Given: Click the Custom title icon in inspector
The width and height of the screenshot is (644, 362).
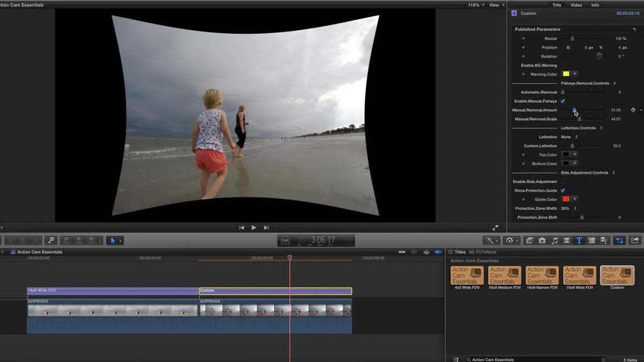Looking at the screenshot, I should (x=514, y=13).
